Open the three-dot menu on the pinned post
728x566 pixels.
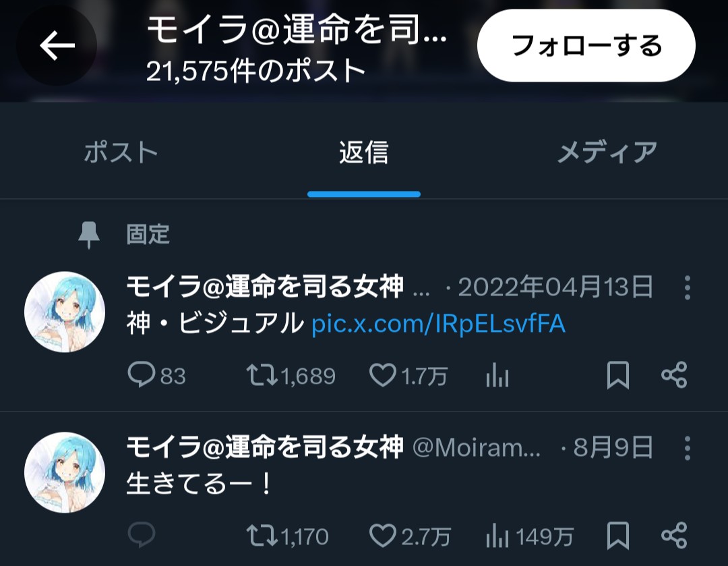[688, 287]
